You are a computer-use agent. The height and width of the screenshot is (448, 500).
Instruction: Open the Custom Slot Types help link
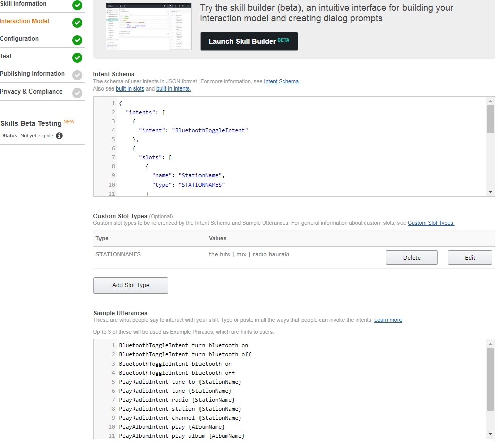pyautogui.click(x=431, y=223)
